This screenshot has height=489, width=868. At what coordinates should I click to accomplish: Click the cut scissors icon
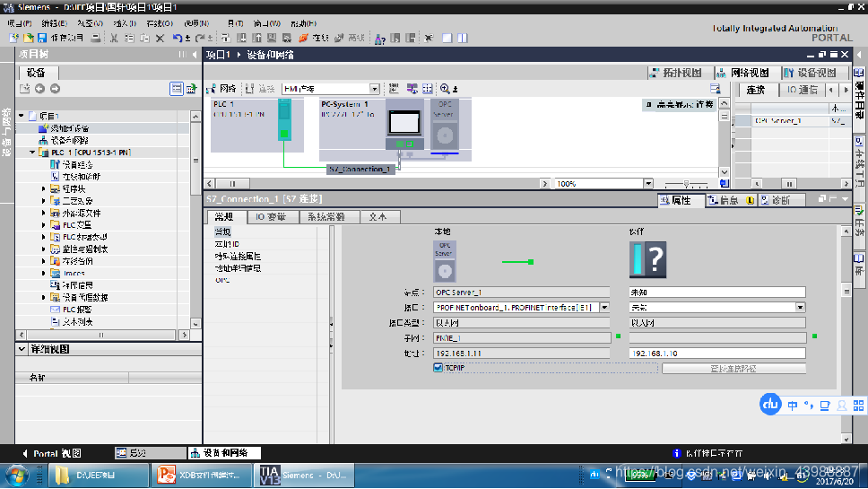point(114,39)
